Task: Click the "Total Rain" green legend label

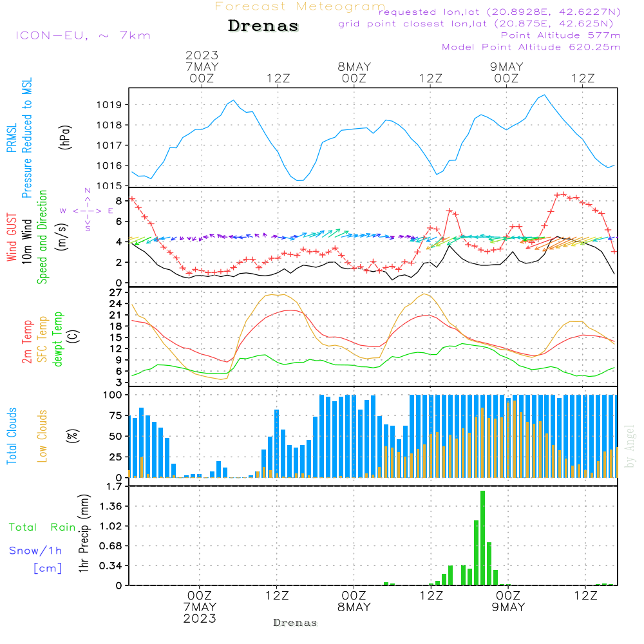Action: [43, 527]
